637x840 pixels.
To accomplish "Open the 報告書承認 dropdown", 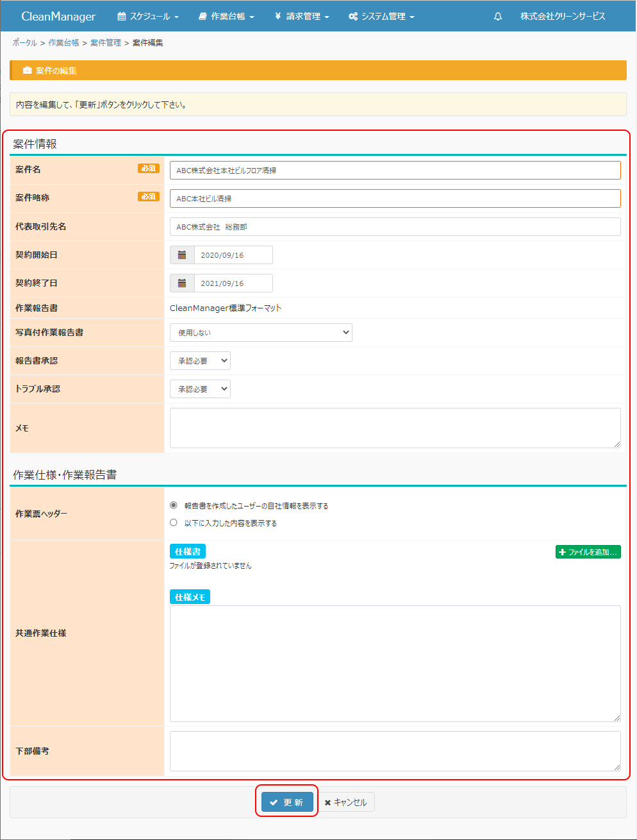I will coord(200,361).
